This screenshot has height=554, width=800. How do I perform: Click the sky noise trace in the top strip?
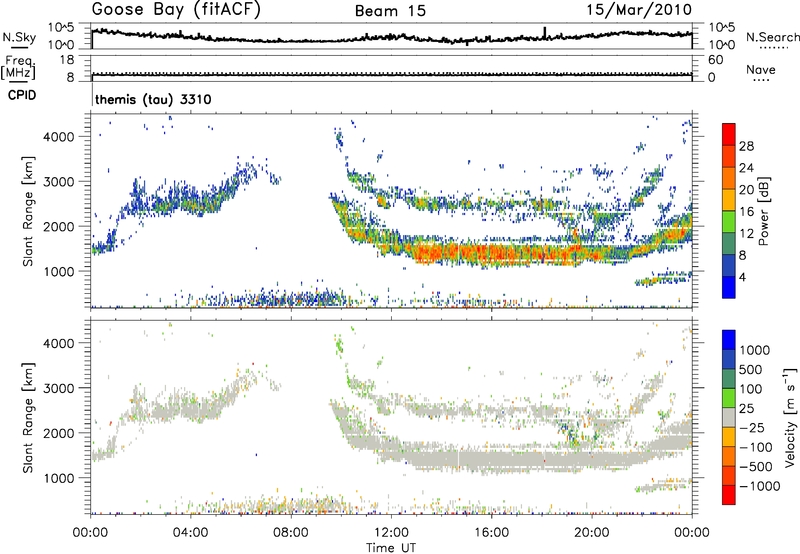click(x=391, y=37)
